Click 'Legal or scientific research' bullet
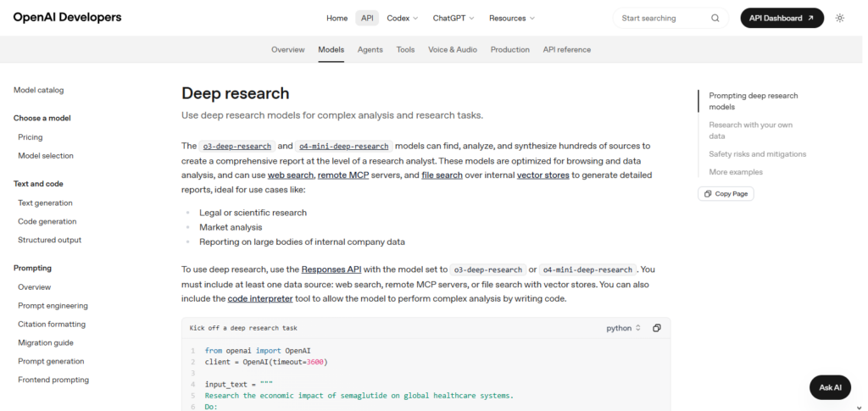 pyautogui.click(x=253, y=213)
